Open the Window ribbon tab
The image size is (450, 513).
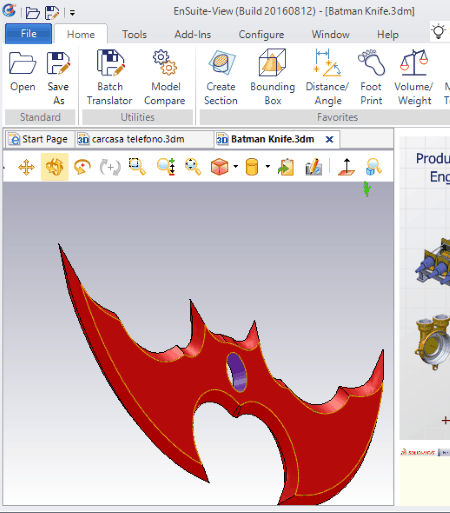(331, 34)
